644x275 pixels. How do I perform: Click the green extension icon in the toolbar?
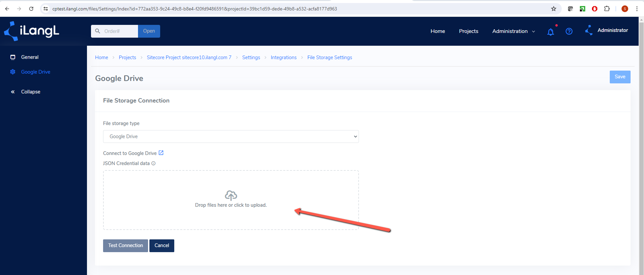(583, 9)
